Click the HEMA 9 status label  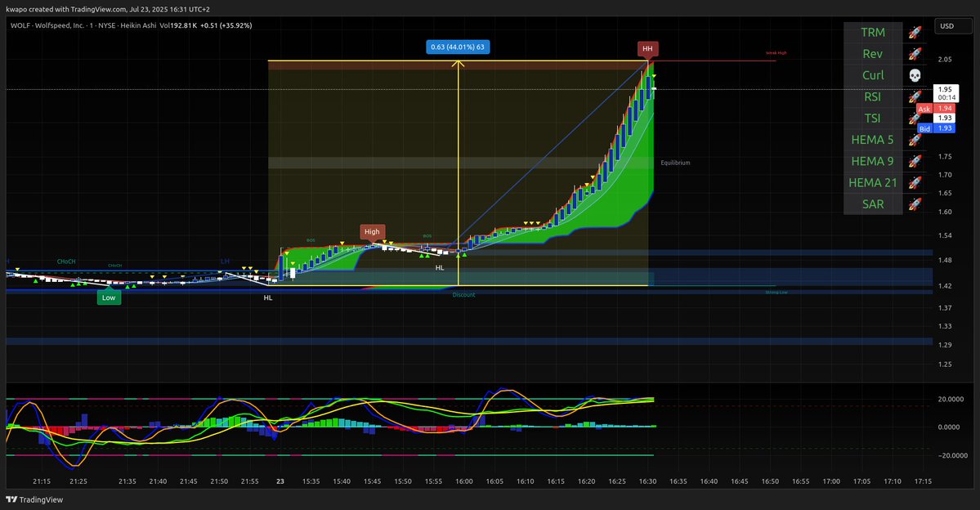(872, 161)
